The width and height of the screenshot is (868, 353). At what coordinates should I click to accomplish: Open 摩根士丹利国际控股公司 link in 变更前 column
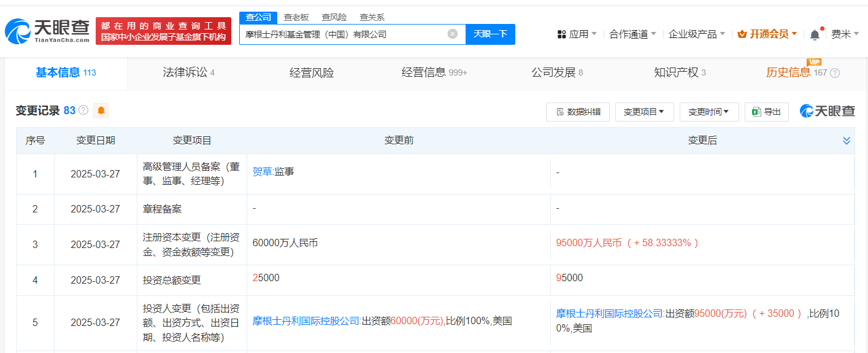point(306,321)
